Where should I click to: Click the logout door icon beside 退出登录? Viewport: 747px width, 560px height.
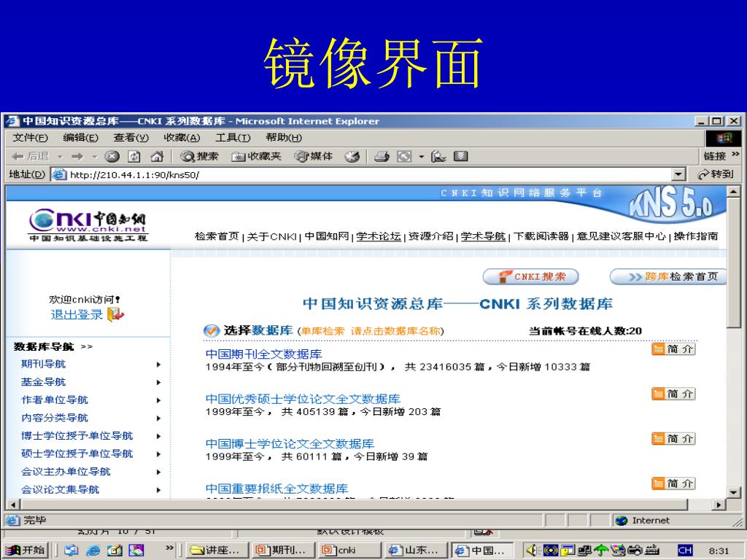click(x=115, y=314)
